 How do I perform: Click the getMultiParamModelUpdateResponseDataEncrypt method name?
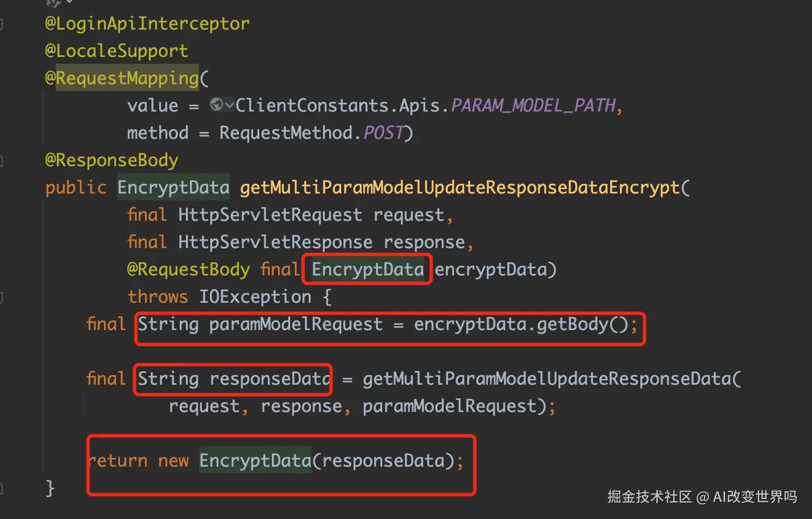[x=460, y=187]
